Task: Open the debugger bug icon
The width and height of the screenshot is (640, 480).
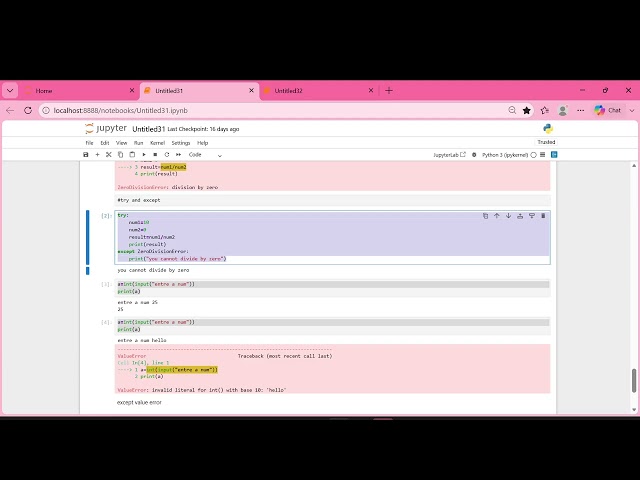Action: click(x=474, y=155)
